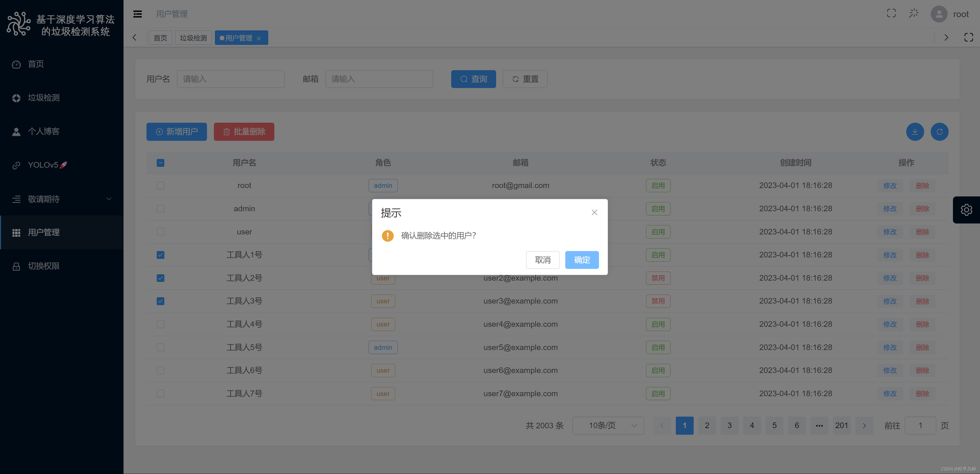This screenshot has height=474, width=980.
Task: Open the 10条/页 page size dropdown
Action: (x=608, y=425)
